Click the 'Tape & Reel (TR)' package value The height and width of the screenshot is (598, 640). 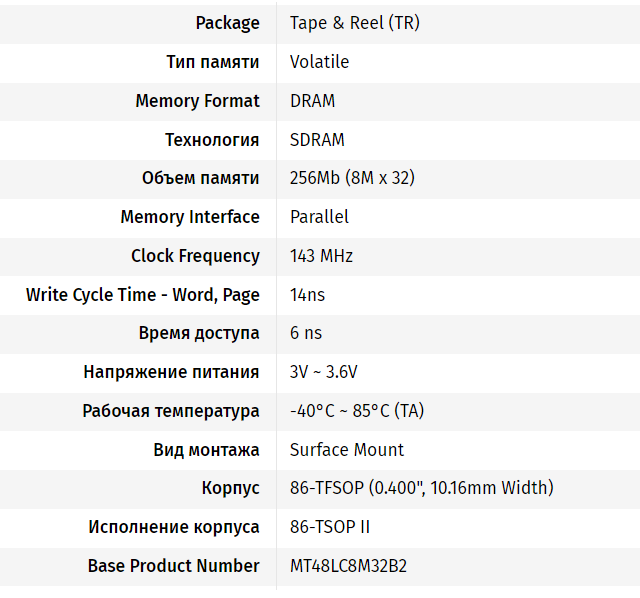click(x=354, y=23)
